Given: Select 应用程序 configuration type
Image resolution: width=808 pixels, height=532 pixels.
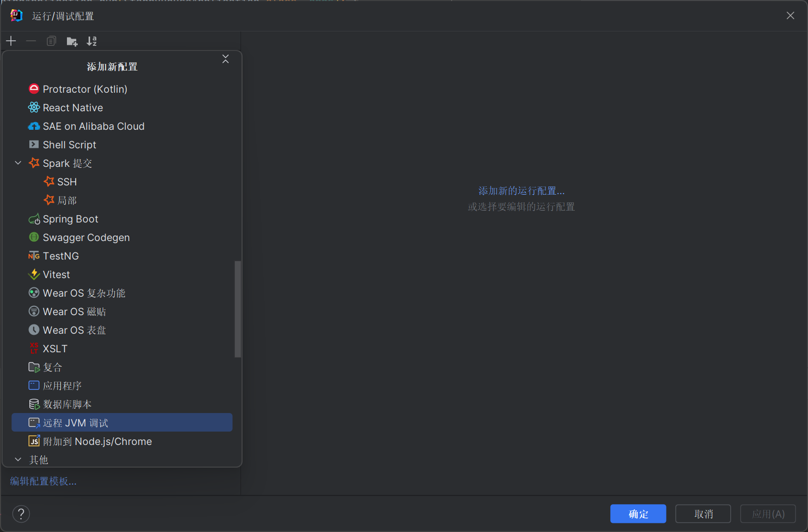Looking at the screenshot, I should (122, 386).
